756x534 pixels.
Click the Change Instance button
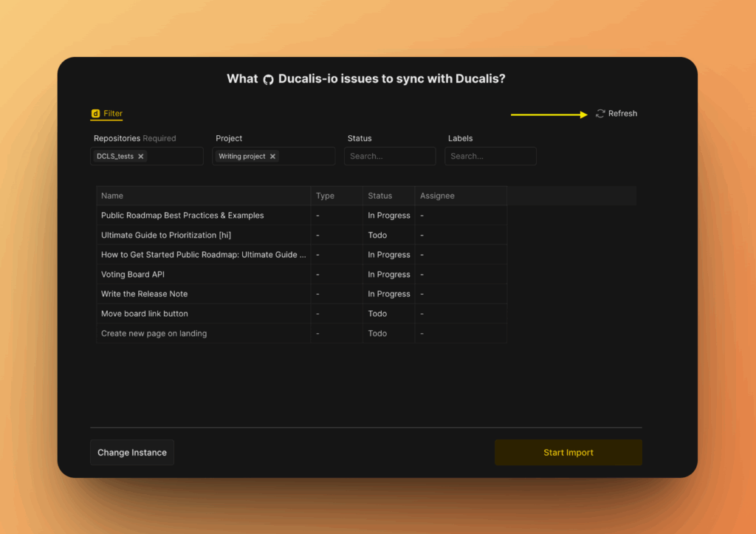pos(131,452)
